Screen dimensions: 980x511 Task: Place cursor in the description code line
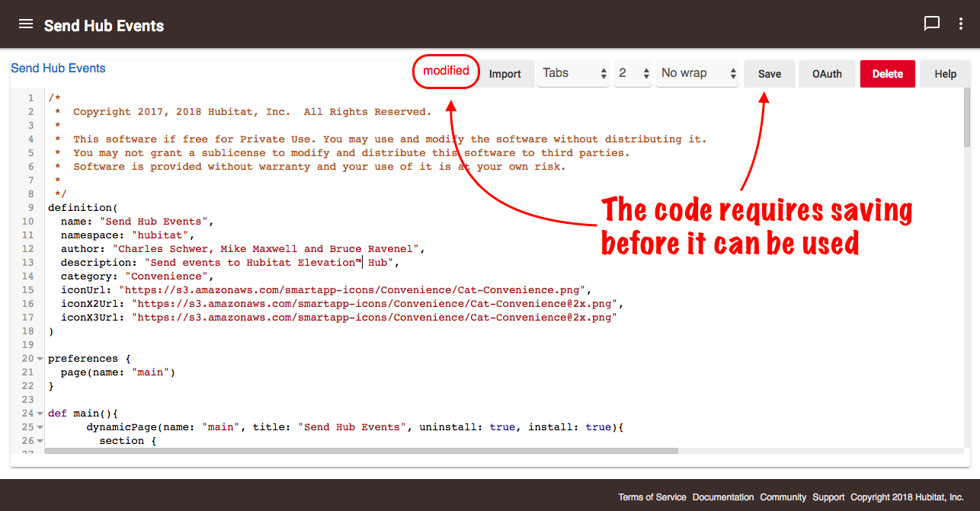click(230, 263)
